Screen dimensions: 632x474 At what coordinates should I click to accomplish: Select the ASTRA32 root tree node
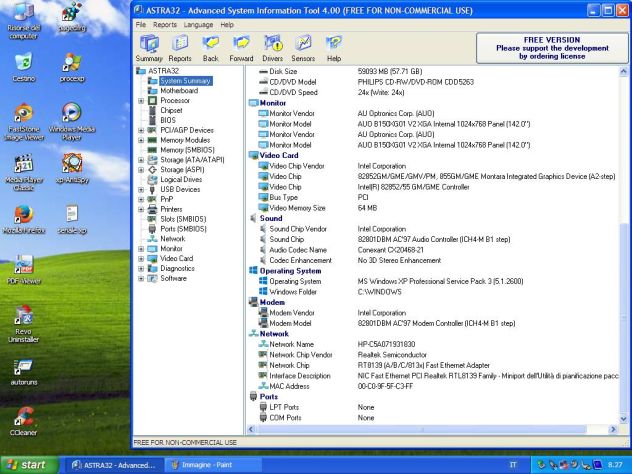(x=163, y=71)
